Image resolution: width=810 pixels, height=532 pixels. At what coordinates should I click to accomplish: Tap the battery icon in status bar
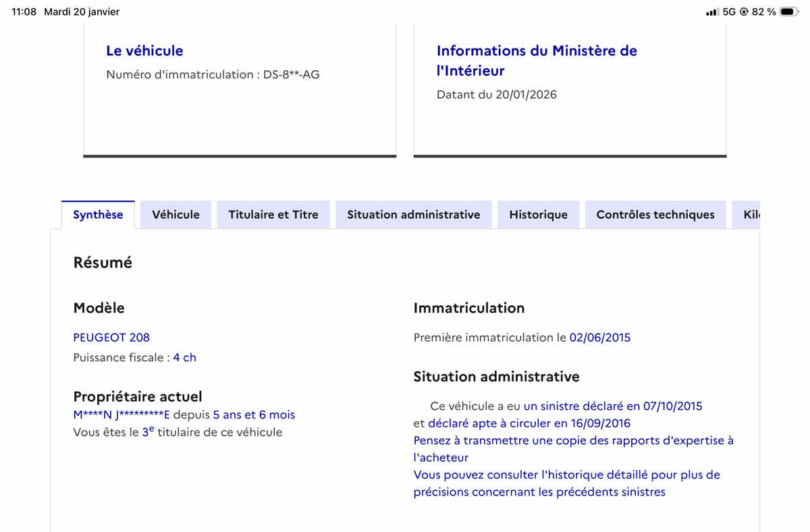tap(789, 12)
